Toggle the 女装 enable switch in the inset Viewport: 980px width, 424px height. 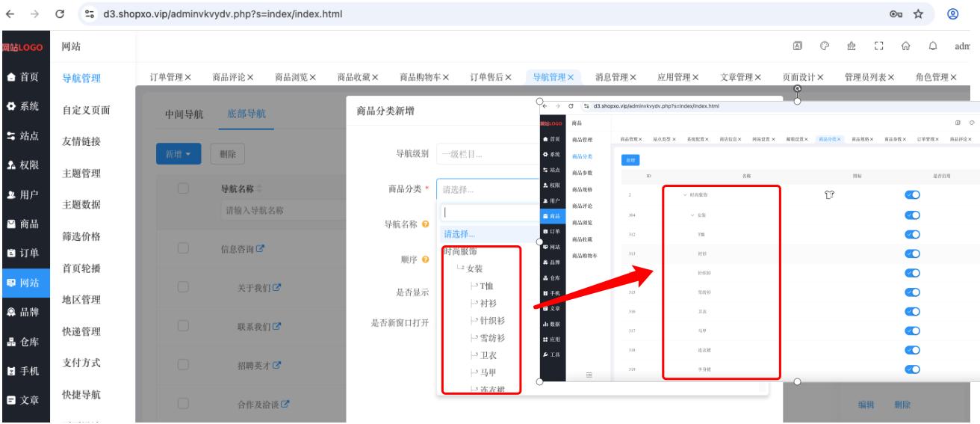coord(912,215)
